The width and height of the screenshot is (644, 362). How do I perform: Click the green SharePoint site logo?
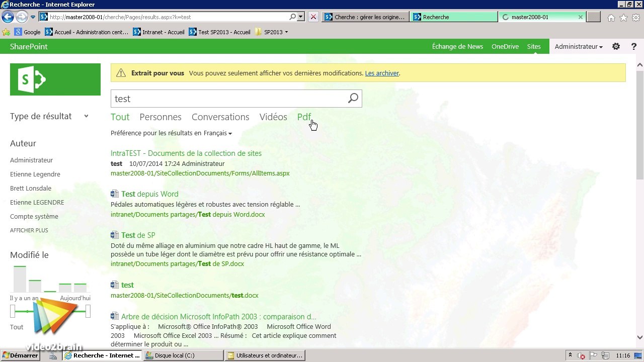(55, 79)
